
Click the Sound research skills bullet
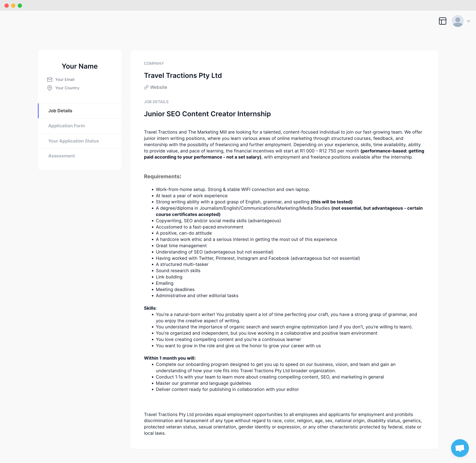point(178,271)
